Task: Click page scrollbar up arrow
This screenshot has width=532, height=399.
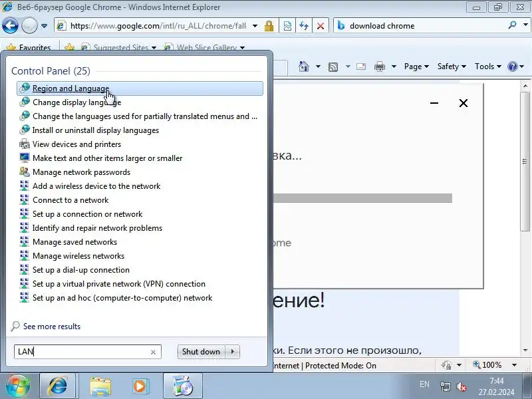Action: 525,86
